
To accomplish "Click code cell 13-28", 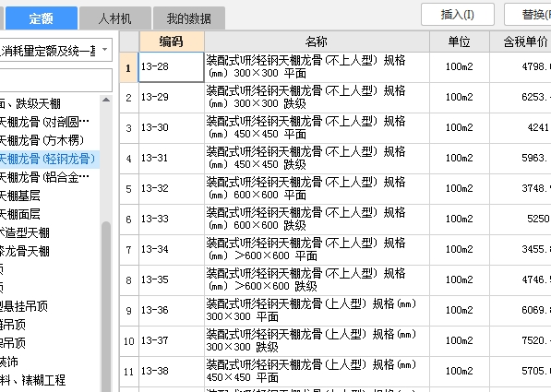I will 172,67.
